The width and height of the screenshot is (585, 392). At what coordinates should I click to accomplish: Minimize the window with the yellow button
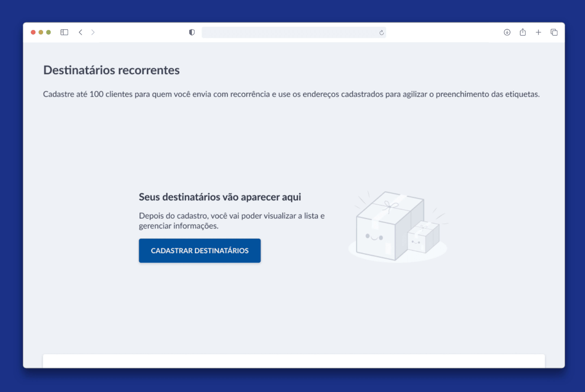point(41,32)
